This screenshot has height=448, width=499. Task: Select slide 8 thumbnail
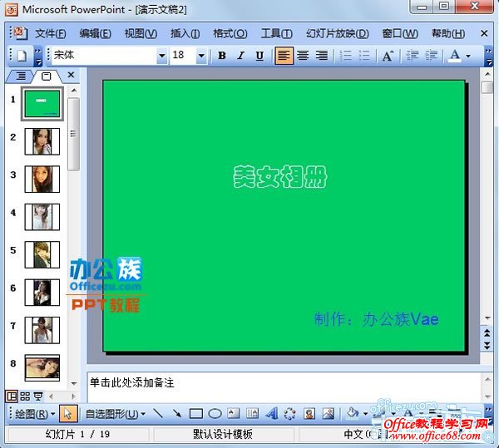point(42,368)
